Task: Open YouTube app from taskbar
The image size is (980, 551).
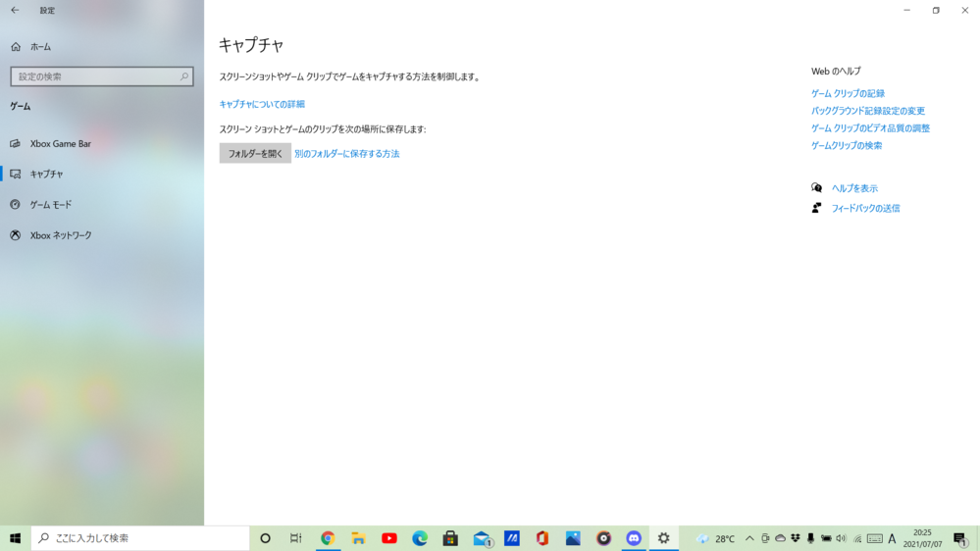Action: 388,538
